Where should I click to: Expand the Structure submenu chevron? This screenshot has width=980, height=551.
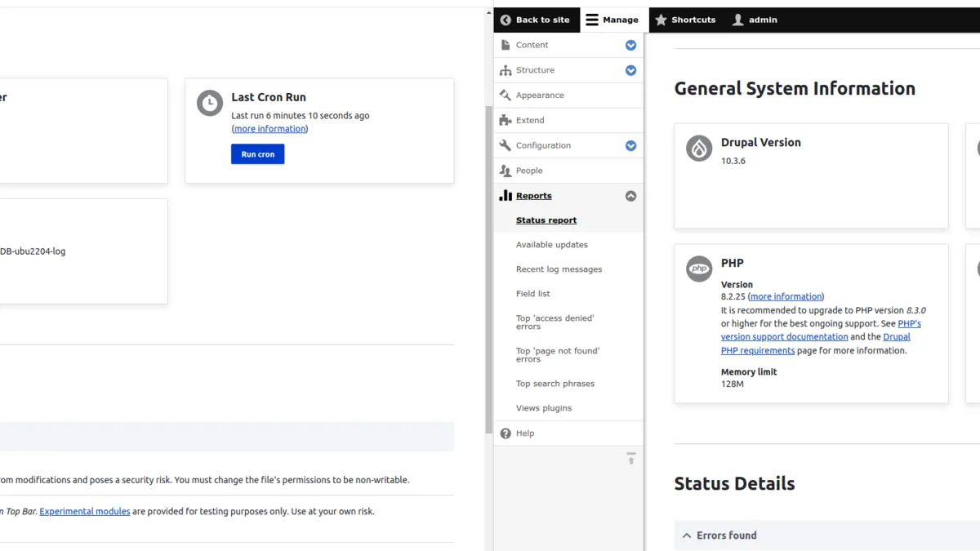pos(630,70)
